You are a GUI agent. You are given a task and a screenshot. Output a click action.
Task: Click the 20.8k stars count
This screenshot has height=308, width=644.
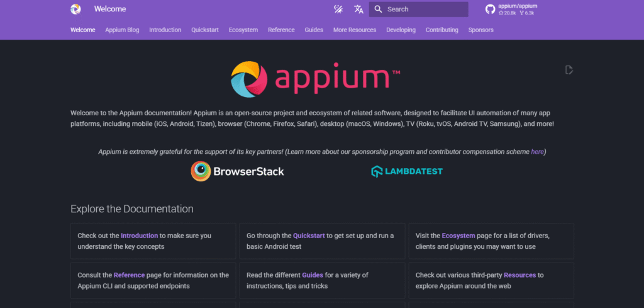(508, 13)
